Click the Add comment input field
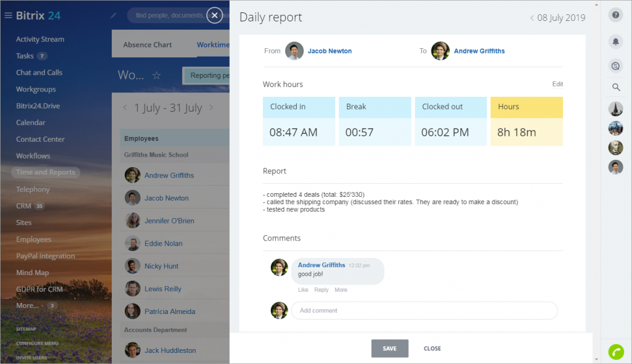Image resolution: width=632 pixels, height=364 pixels. tap(425, 310)
